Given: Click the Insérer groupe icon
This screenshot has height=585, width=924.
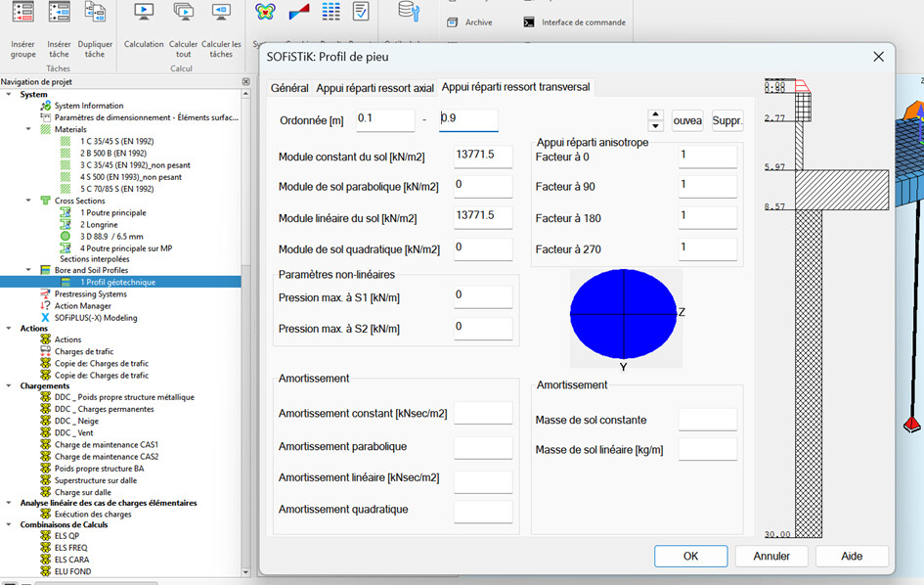Looking at the screenshot, I should click(x=22, y=13).
